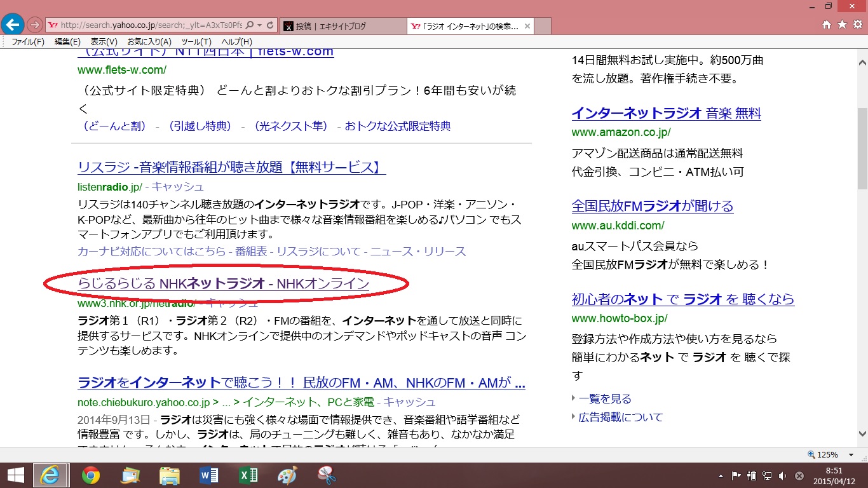Close the ラジオ インターネット search tab
868x488 pixels.
[527, 26]
